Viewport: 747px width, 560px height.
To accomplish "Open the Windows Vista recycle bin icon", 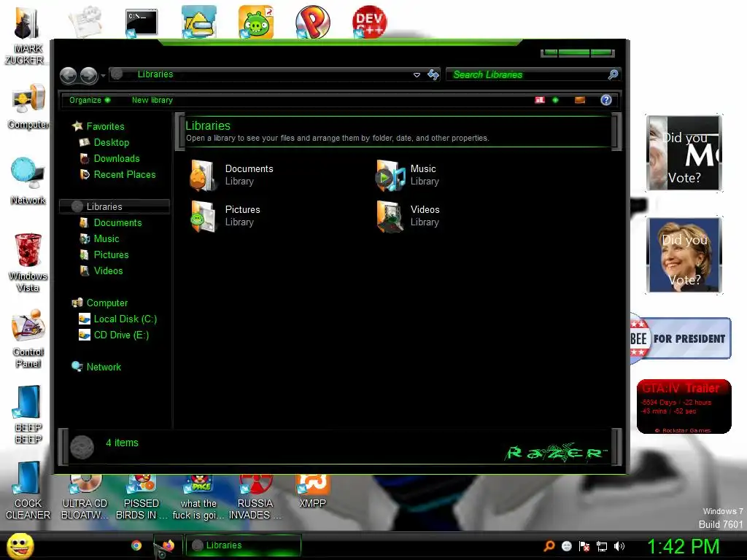I will tap(28, 262).
